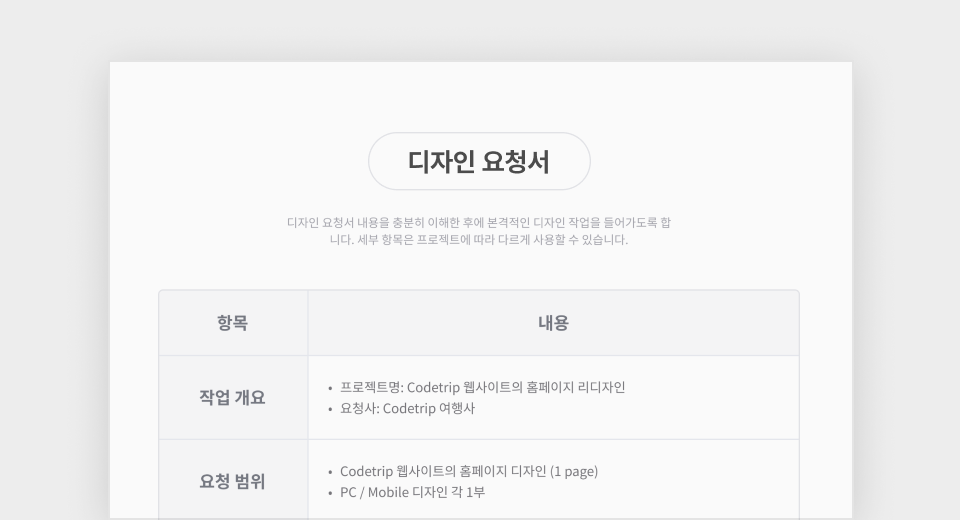Click the description line starting with 니다. 세부 항목은
960x520 pixels.
click(479, 240)
